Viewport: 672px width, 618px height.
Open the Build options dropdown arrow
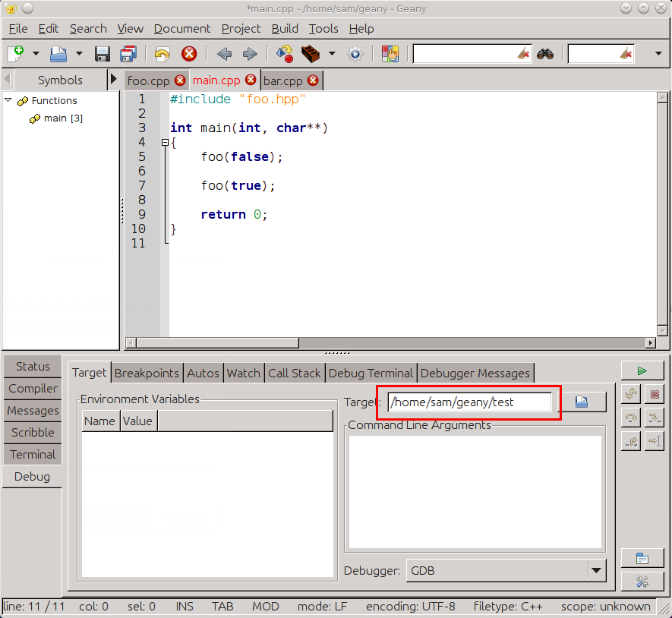(x=332, y=54)
